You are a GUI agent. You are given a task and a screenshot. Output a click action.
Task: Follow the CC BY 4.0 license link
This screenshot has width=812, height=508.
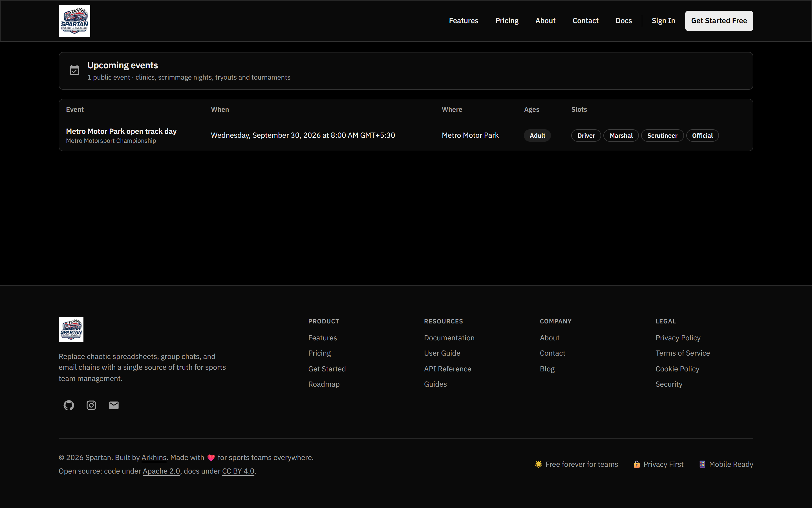(238, 471)
